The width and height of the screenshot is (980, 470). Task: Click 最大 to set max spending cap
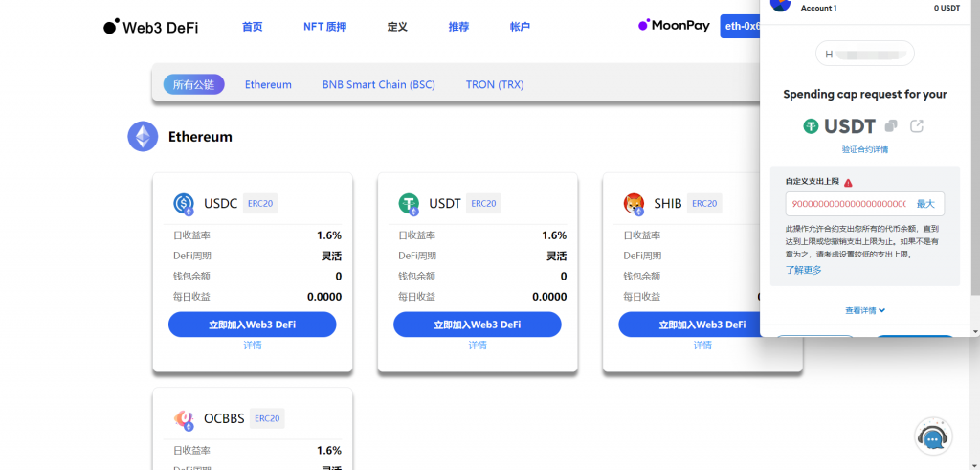pyautogui.click(x=925, y=204)
